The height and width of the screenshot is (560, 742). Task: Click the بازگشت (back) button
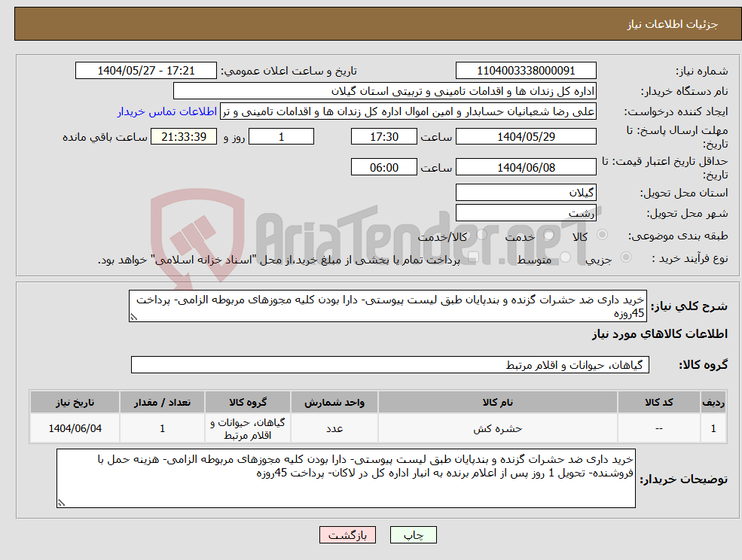click(347, 535)
